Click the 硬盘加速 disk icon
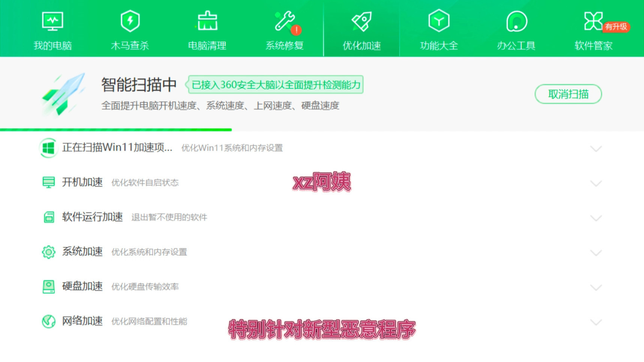This screenshot has height=362, width=644. click(x=48, y=287)
